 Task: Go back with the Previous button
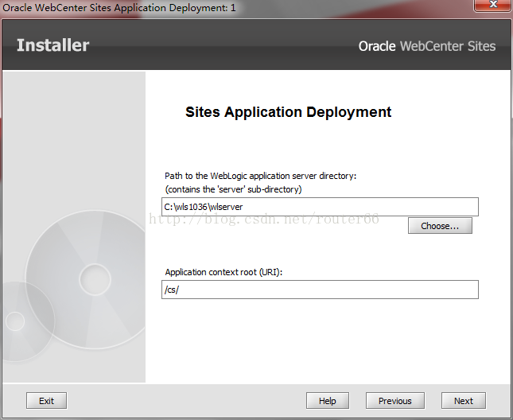click(x=395, y=401)
